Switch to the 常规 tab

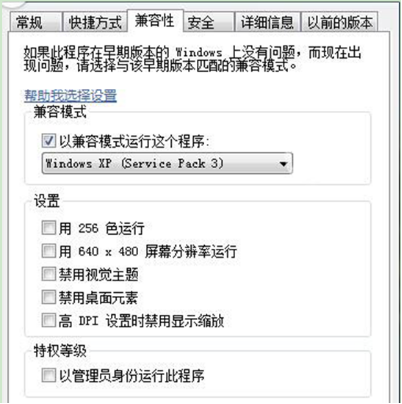point(36,22)
